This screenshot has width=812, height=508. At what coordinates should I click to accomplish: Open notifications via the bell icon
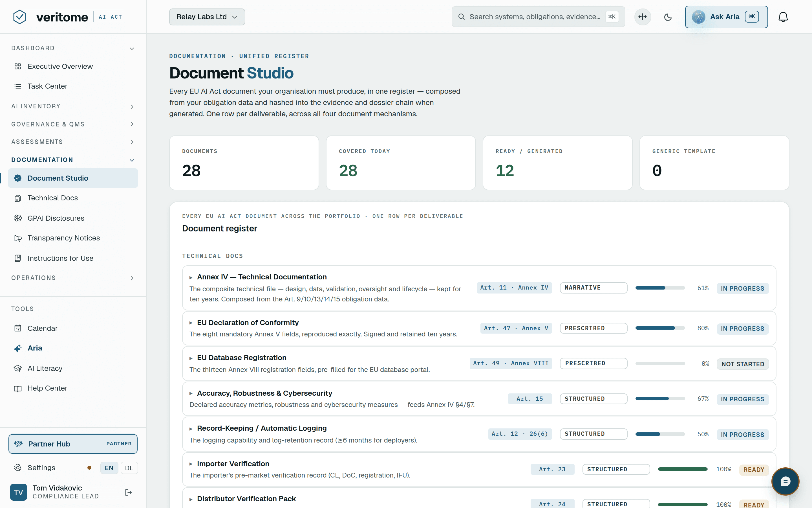pos(783,17)
